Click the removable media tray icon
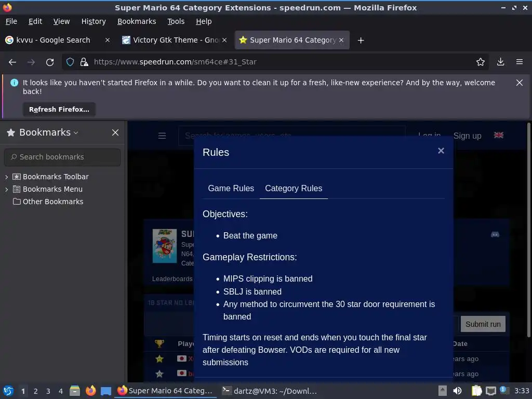 (x=443, y=391)
